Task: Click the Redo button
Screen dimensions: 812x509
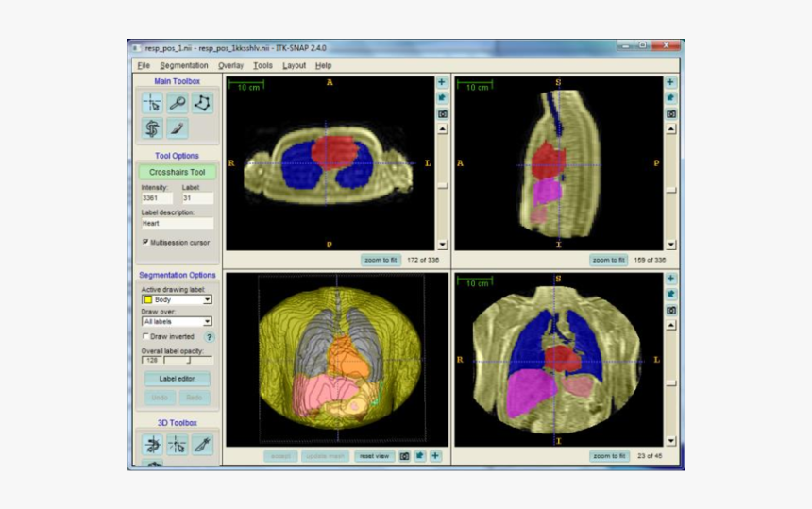Action: coord(195,398)
